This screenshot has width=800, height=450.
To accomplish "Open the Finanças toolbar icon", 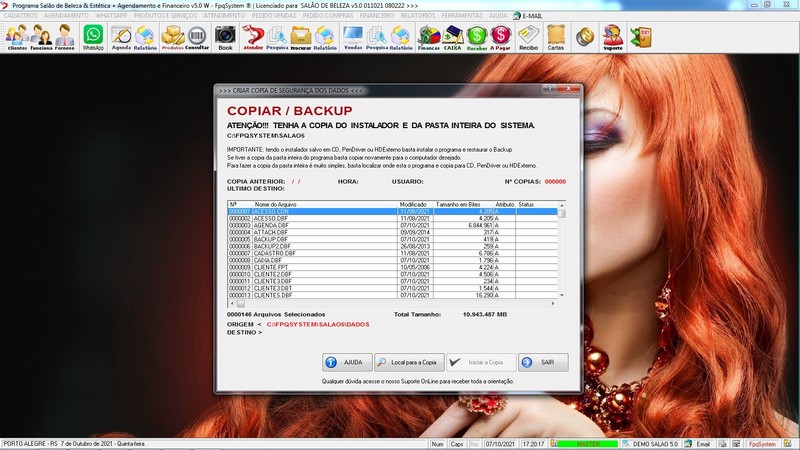I will (x=429, y=37).
